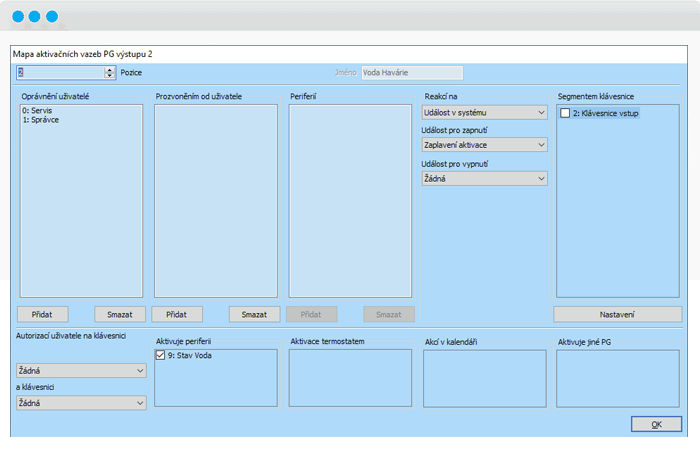Click the Jméno field showing Voda Havárie
The image size is (700, 449).
411,73
